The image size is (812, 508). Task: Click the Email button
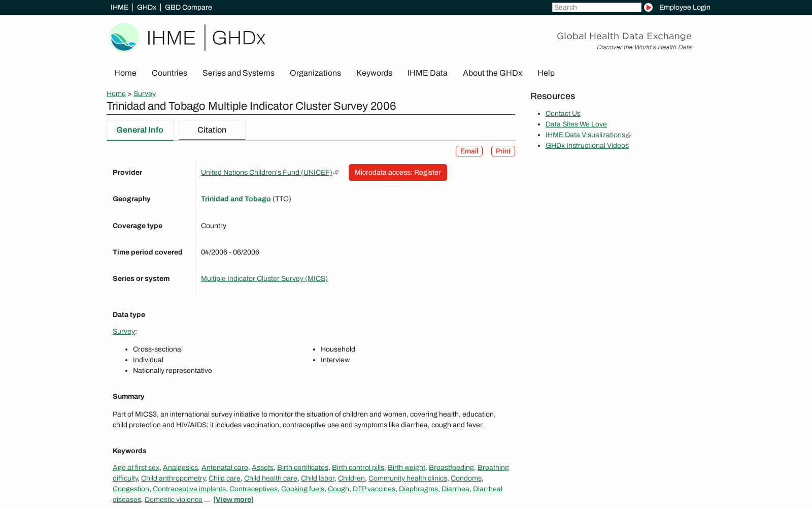469,151
